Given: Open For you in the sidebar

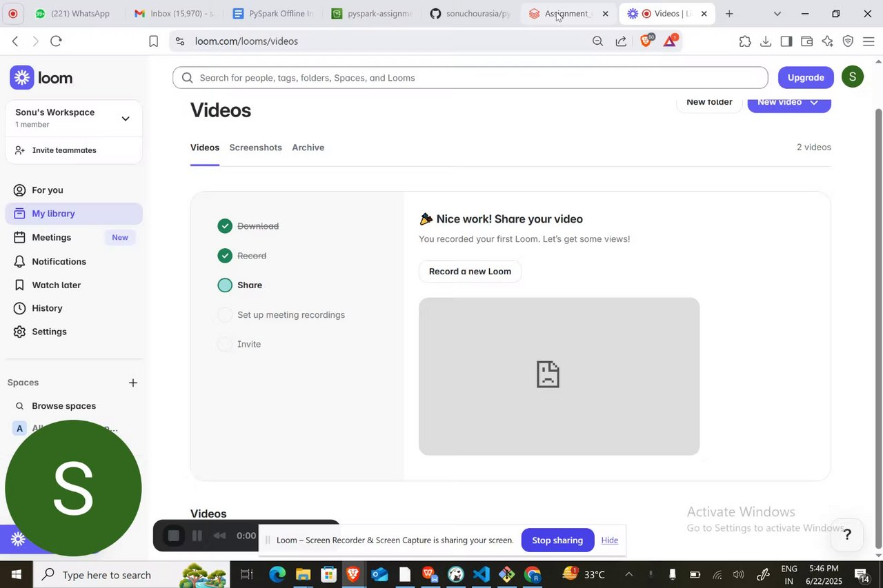Looking at the screenshot, I should (x=74, y=190).
